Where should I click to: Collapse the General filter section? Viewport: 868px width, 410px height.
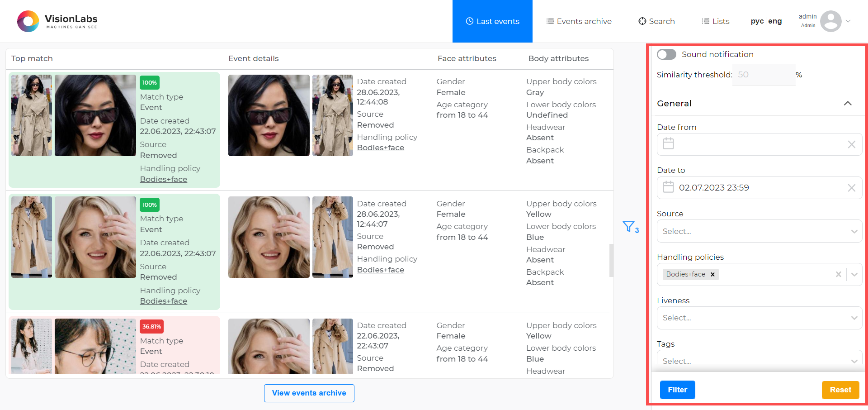(848, 103)
